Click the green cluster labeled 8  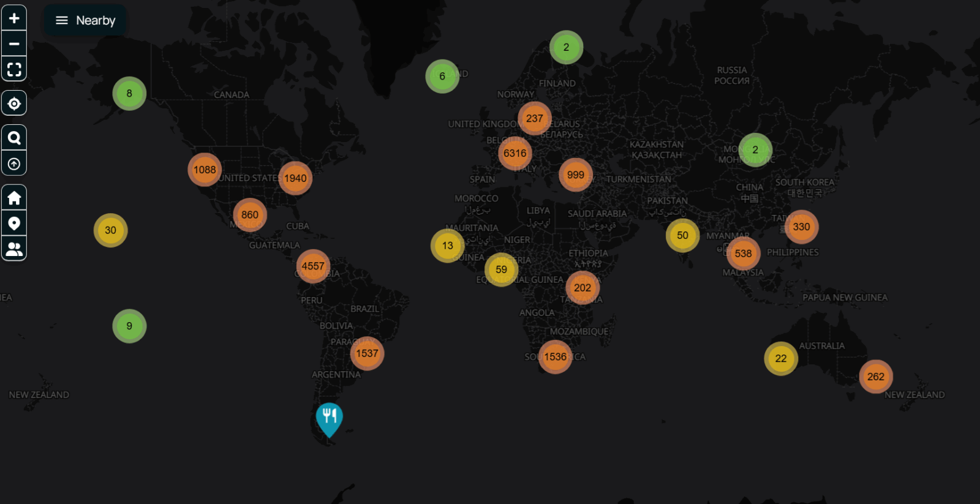[129, 94]
